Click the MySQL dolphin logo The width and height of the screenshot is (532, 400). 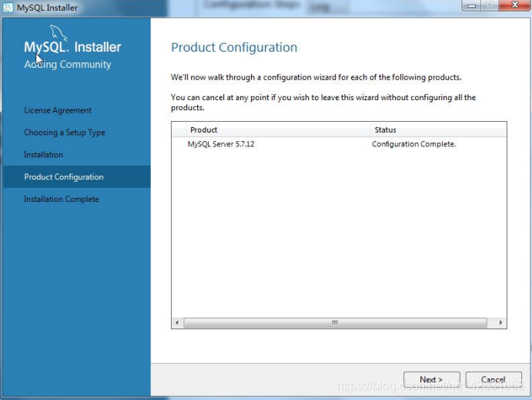[x=59, y=33]
